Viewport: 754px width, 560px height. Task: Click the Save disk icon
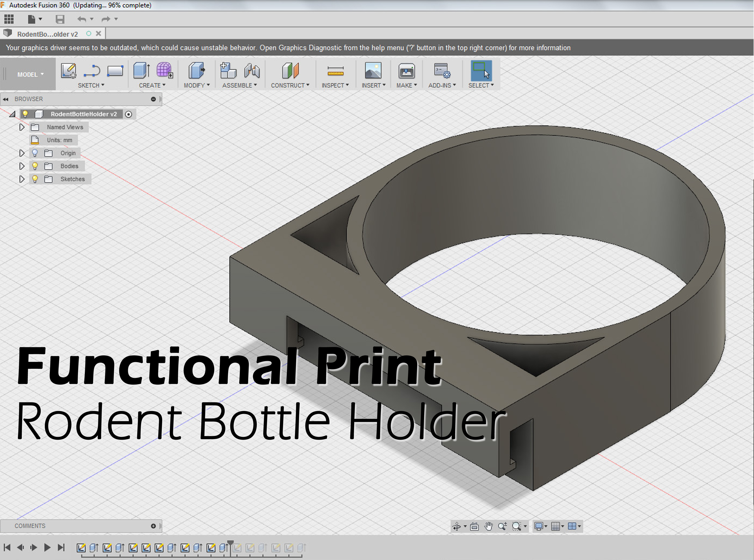[60, 19]
